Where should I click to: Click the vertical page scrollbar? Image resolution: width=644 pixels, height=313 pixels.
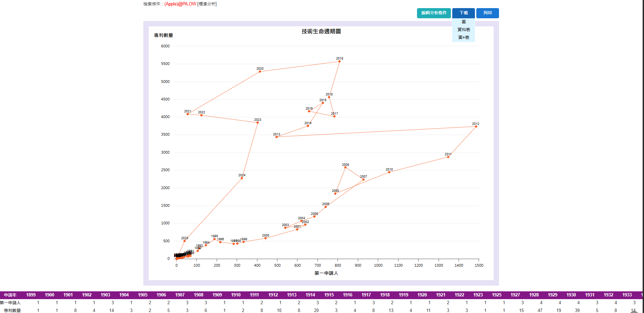point(643,156)
